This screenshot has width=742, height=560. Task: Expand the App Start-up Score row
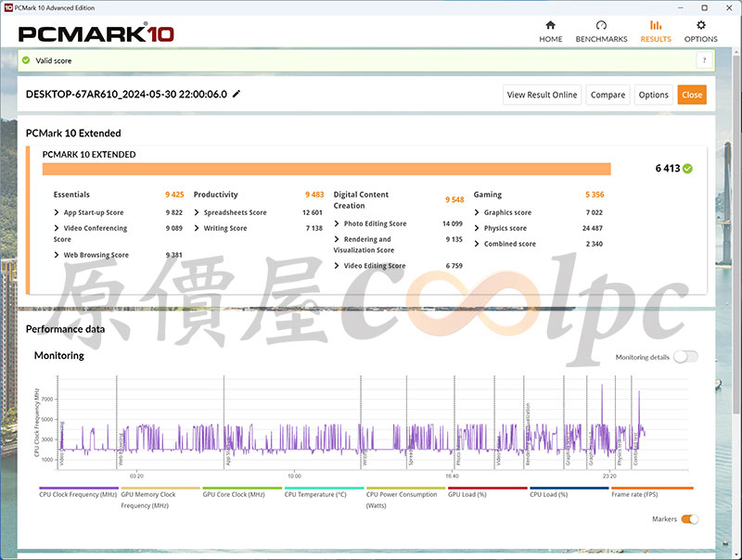[x=57, y=212]
